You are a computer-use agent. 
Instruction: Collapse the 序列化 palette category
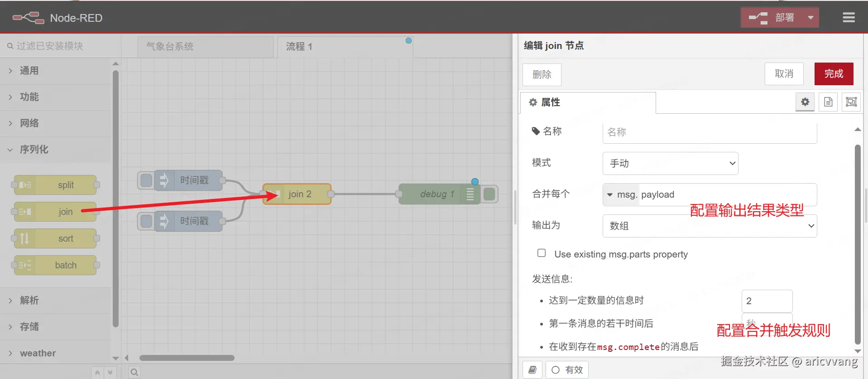[x=55, y=150]
